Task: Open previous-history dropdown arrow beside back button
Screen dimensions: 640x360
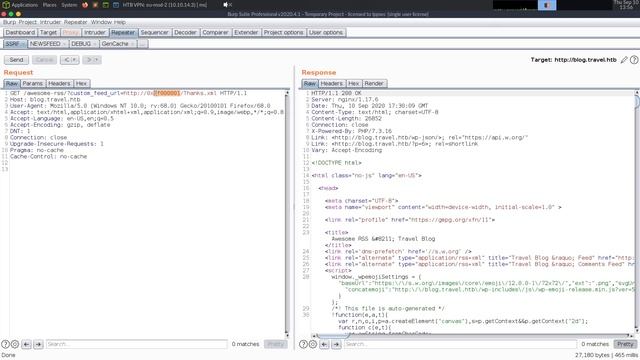Action: (75, 60)
